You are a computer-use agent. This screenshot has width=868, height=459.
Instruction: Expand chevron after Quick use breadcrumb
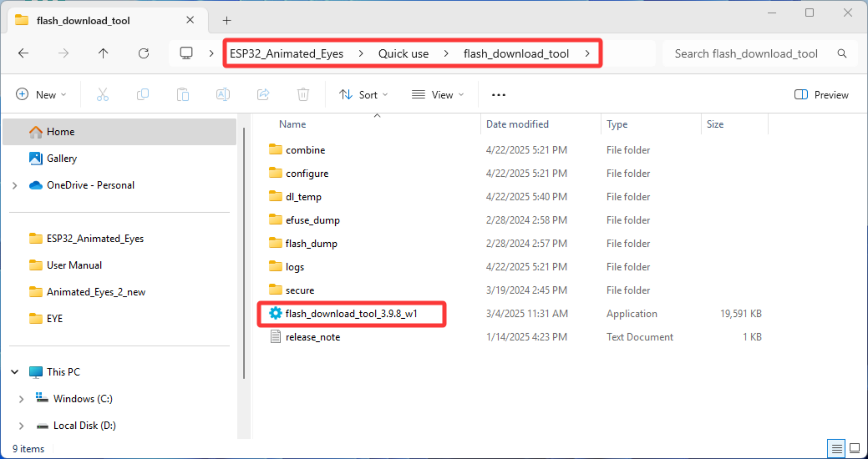coord(446,53)
